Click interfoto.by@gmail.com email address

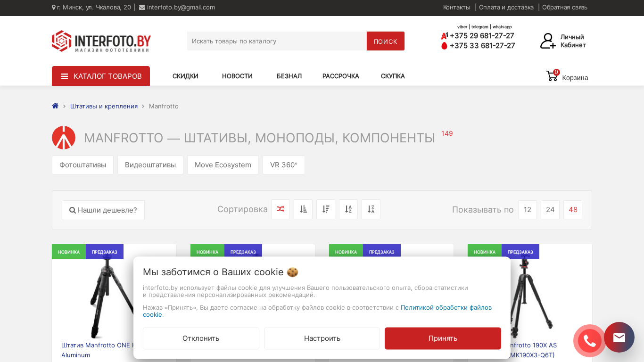pyautogui.click(x=181, y=8)
